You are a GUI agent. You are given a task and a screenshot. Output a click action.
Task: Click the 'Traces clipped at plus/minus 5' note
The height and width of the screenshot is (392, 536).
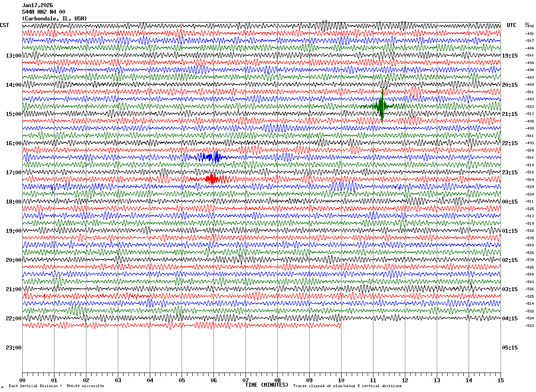click(x=347, y=386)
